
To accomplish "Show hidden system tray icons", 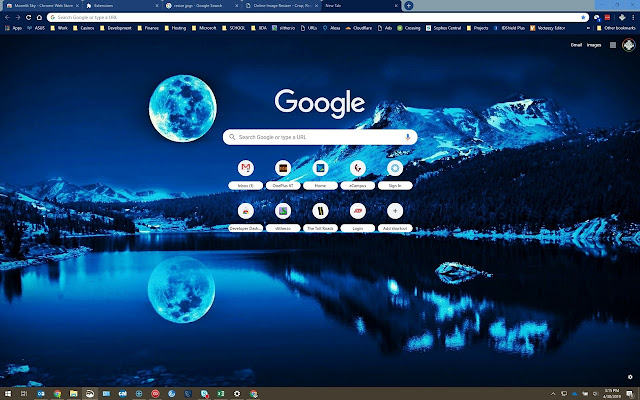I will tap(553, 394).
